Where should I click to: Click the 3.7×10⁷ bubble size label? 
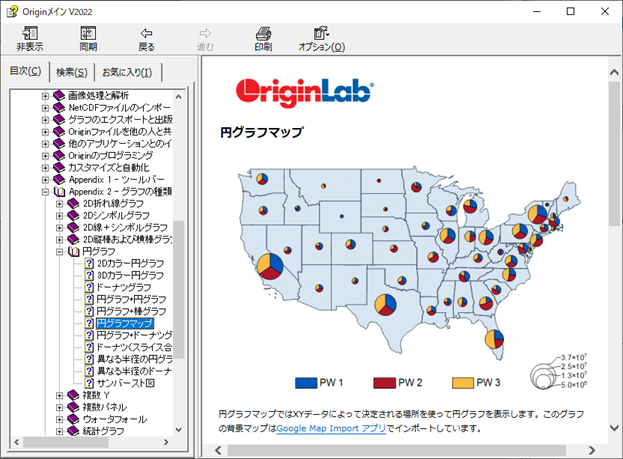[x=574, y=357]
